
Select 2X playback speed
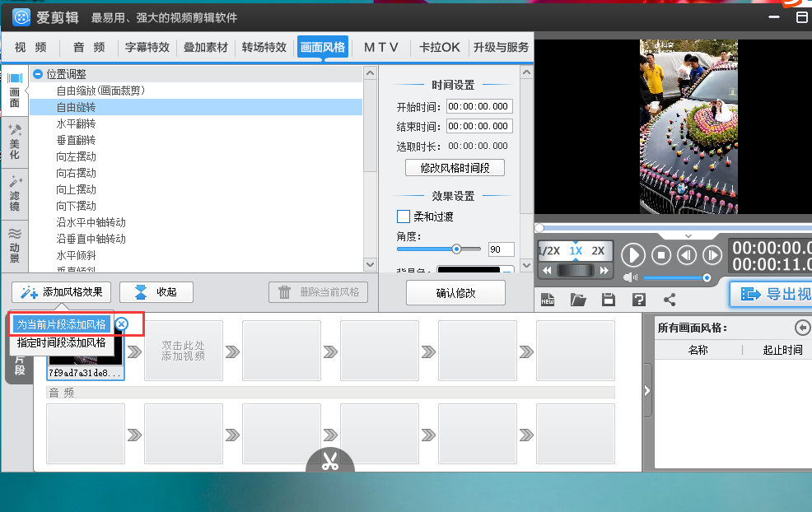[598, 250]
